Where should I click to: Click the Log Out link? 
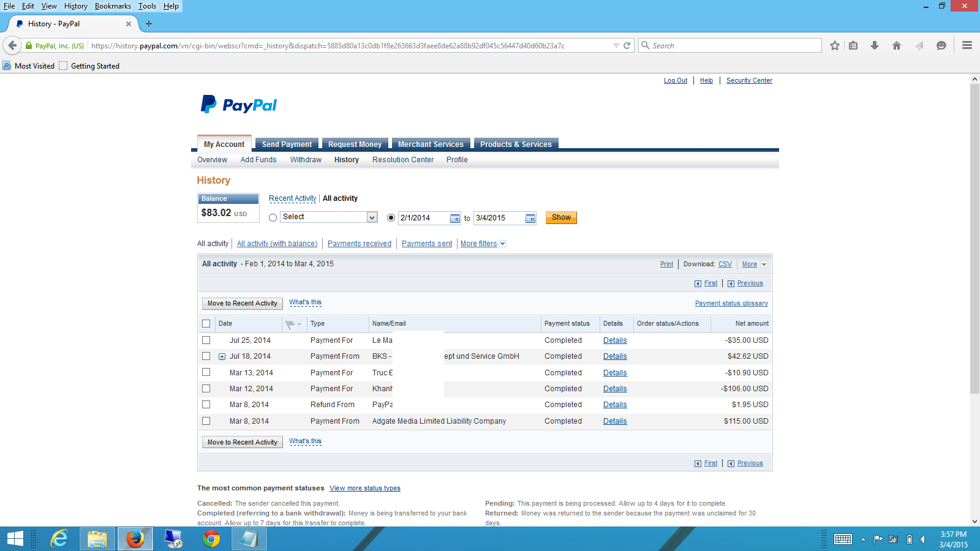point(676,80)
